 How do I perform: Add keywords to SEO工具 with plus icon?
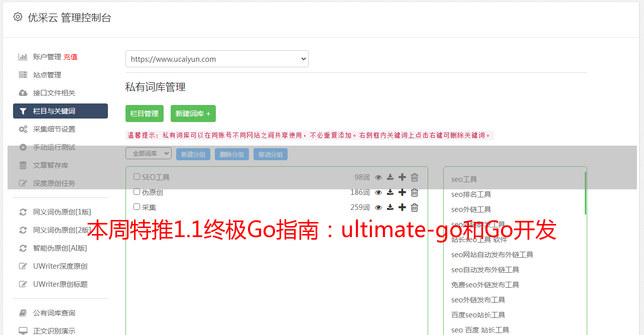click(402, 177)
